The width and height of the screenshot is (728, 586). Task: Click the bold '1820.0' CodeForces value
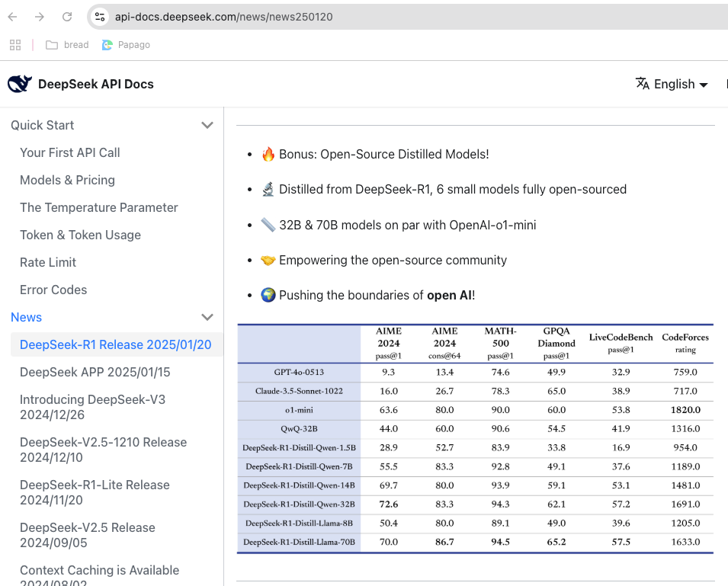click(685, 410)
